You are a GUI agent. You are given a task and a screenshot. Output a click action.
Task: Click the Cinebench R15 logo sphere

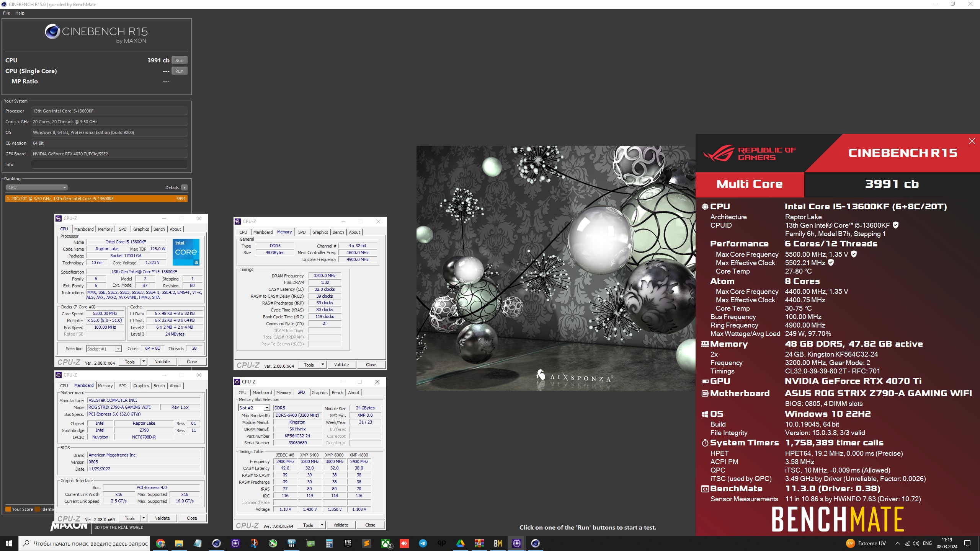click(52, 31)
